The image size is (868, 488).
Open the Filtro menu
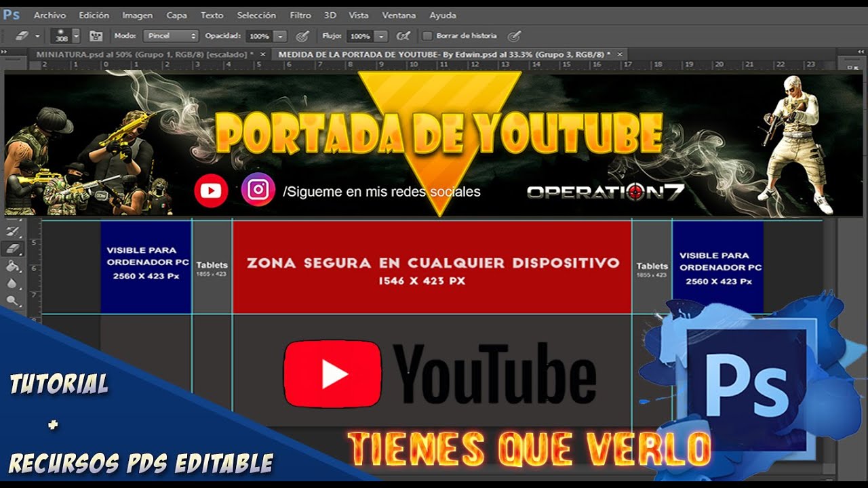[300, 15]
